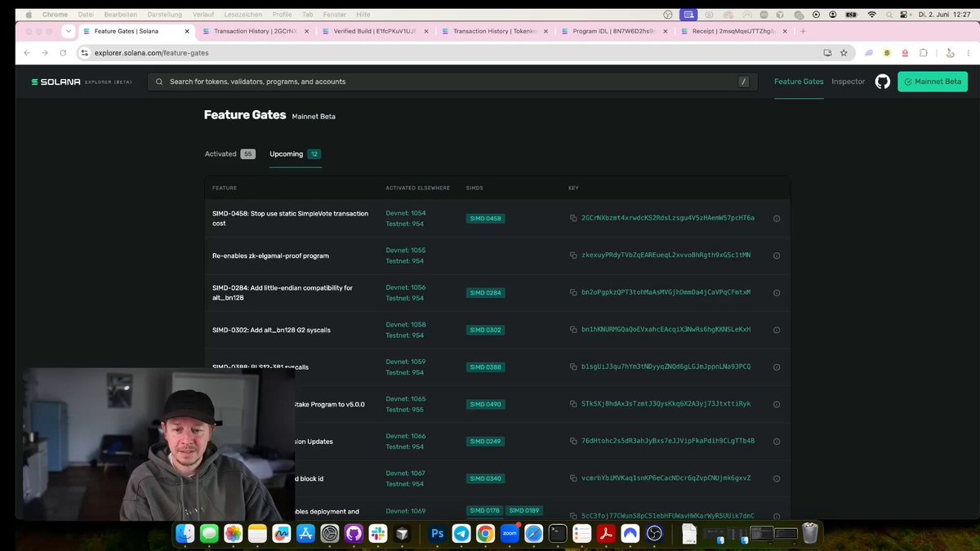Open the GitHub icon link in Explorer header
The image size is (980, 551).
tap(882, 82)
